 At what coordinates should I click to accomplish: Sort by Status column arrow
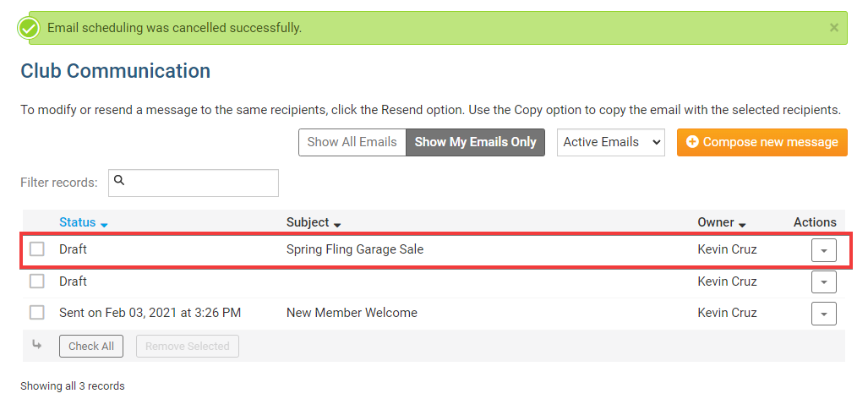(104, 224)
